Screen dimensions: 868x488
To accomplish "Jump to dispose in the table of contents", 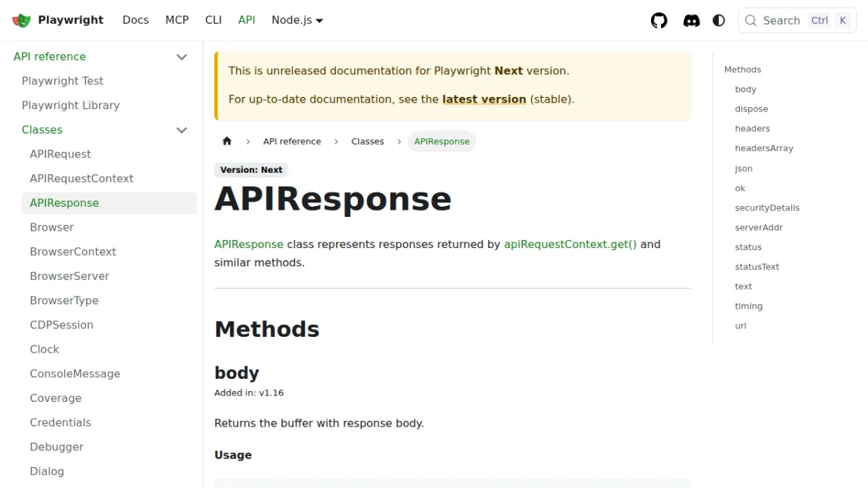I will (752, 109).
